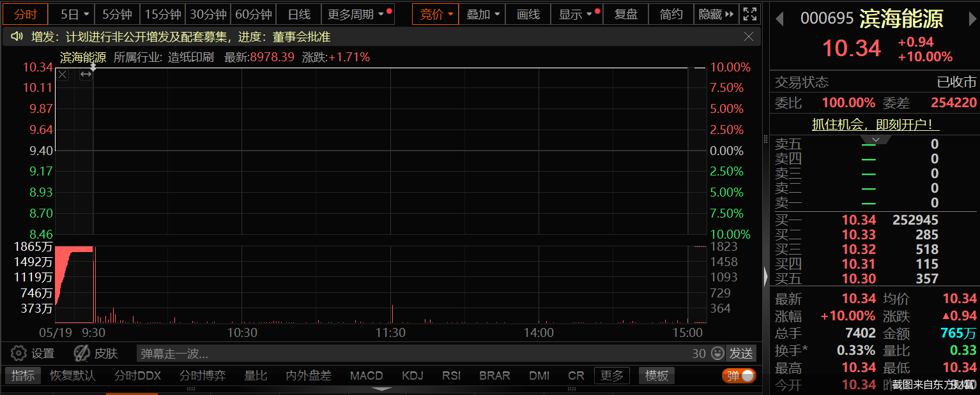Screen dimensions: 980x395
Task: Click the horizontal resize arrows icon in chart
Action: pyautogui.click(x=86, y=75)
